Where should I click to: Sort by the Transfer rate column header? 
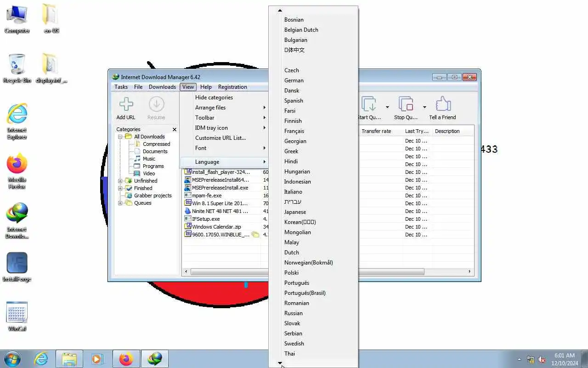380,131
